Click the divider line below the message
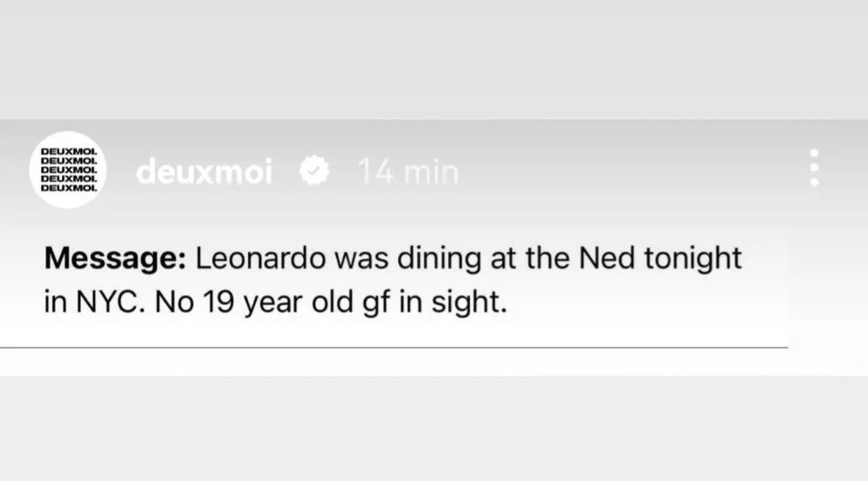Viewport: 868px width, 481px height. 393,348
